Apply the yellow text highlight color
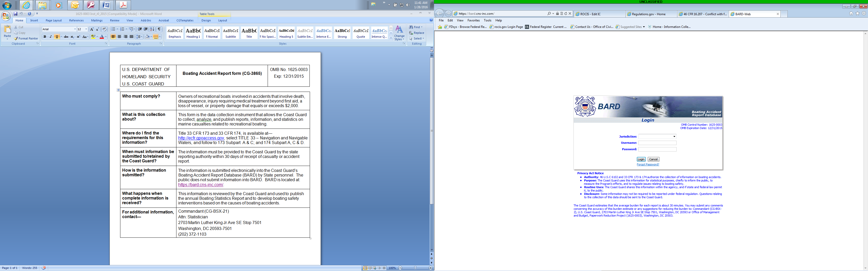This screenshot has width=868, height=271. pyautogui.click(x=93, y=37)
